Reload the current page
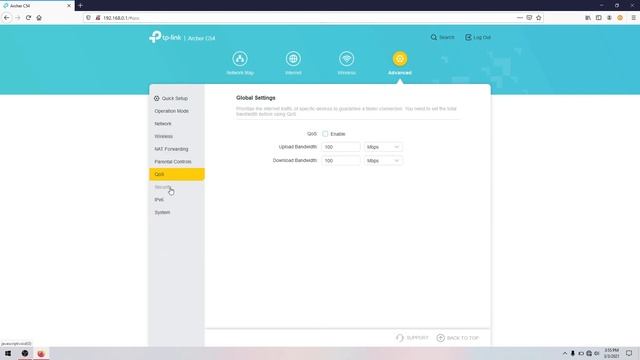The image size is (640, 360). point(28,18)
